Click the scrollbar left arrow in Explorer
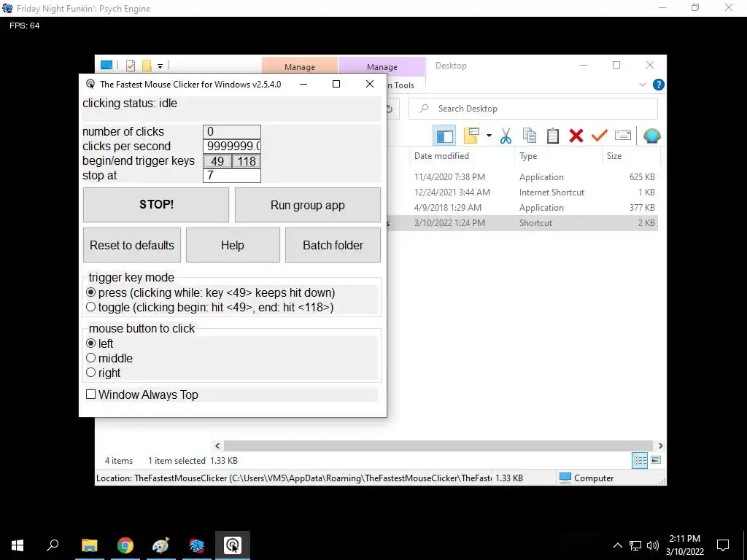 coord(217,446)
